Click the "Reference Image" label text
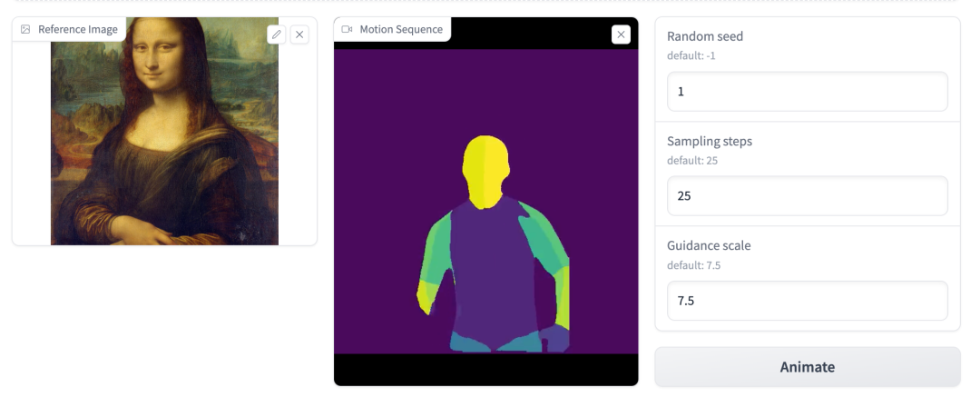980x407 pixels. pos(78,29)
